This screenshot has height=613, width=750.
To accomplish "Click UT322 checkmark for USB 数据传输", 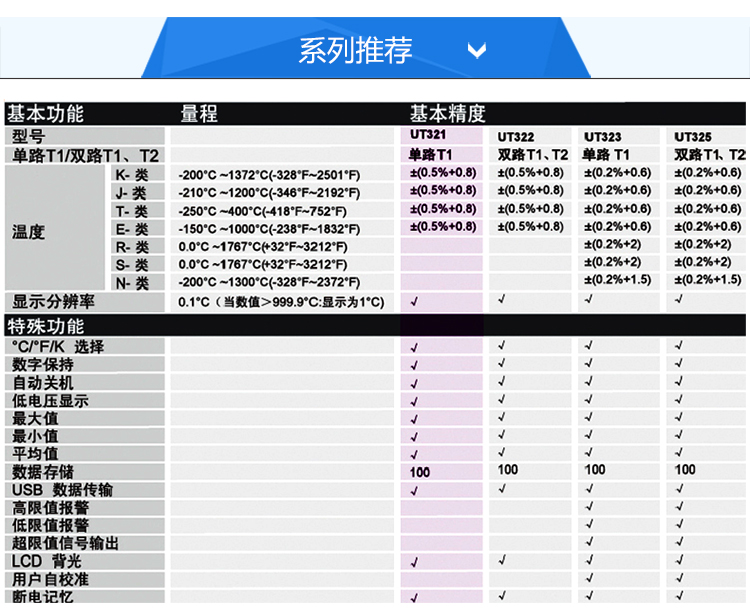I will point(502,488).
